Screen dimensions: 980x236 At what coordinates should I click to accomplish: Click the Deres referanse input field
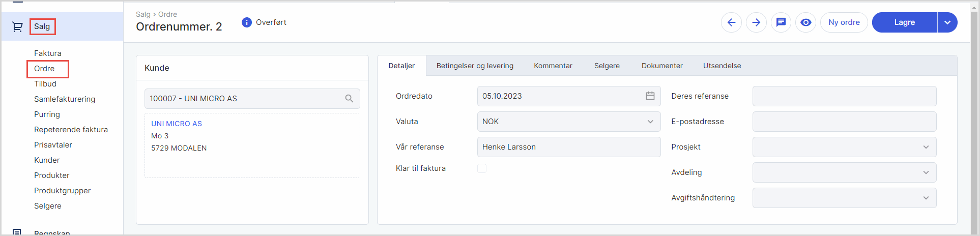point(844,96)
